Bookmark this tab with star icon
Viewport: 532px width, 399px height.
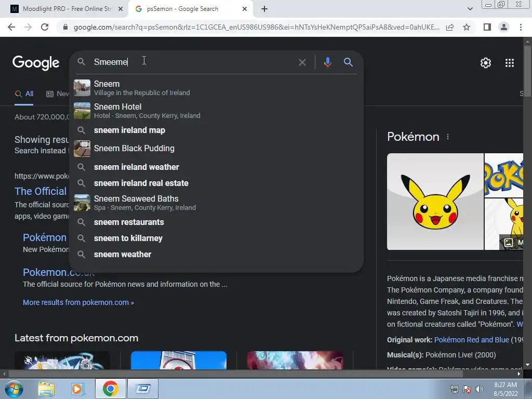[467, 27]
